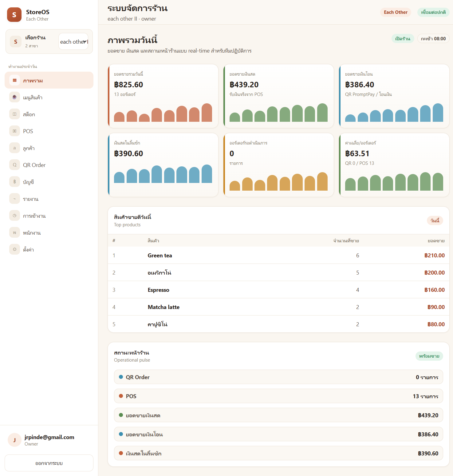The width and height of the screenshot is (453, 476).
Task: Open the เมนูสินค้า sidebar icon
Action: (x=14, y=97)
